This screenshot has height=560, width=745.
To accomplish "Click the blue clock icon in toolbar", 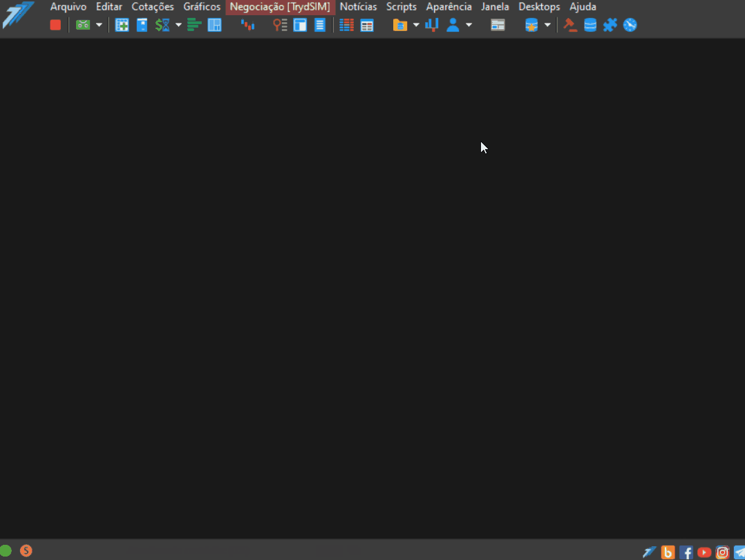I will [630, 25].
